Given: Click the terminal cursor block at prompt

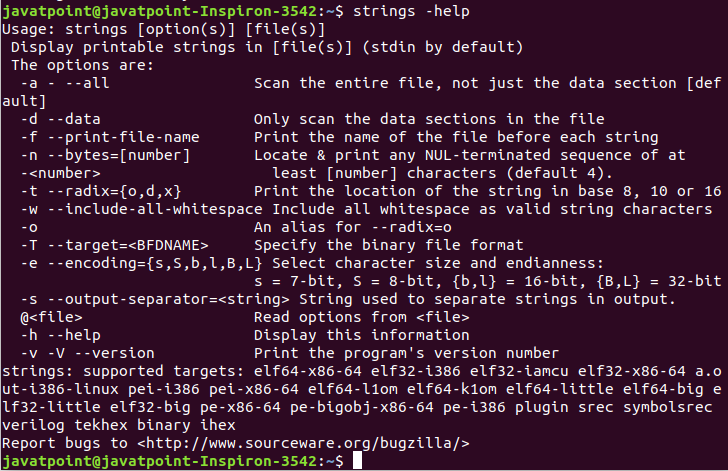Looking at the screenshot, I should coord(357,461).
